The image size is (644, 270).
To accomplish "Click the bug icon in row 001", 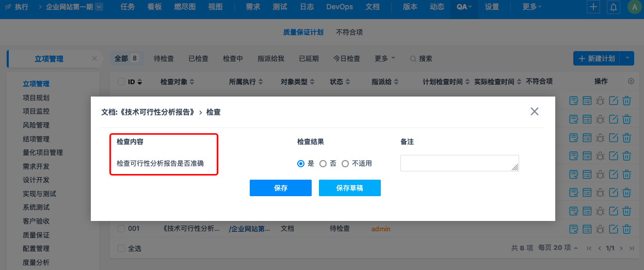I will click(x=600, y=229).
